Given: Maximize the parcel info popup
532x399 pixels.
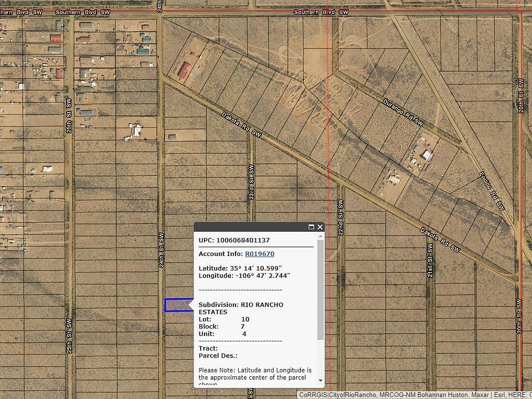Looking at the screenshot, I should click(311, 227).
